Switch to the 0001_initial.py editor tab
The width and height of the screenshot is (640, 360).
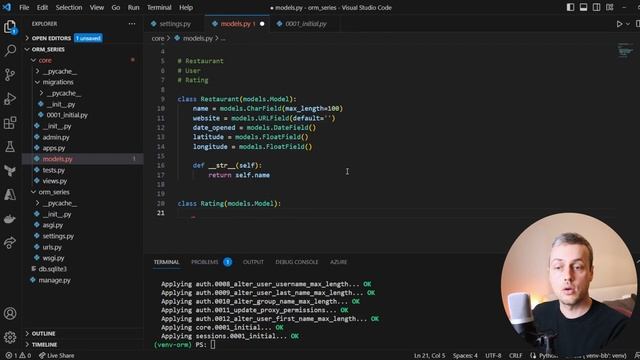point(306,24)
